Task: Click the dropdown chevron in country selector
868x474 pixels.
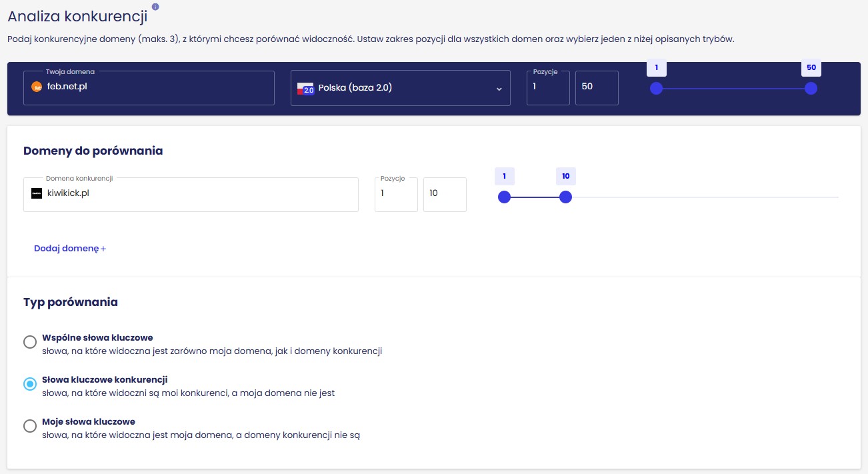Action: 499,89
